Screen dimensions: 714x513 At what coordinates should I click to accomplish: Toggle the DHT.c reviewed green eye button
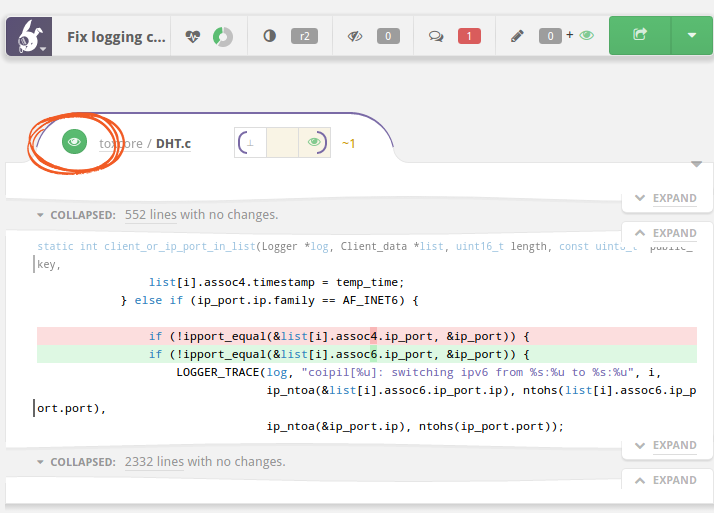pos(74,142)
